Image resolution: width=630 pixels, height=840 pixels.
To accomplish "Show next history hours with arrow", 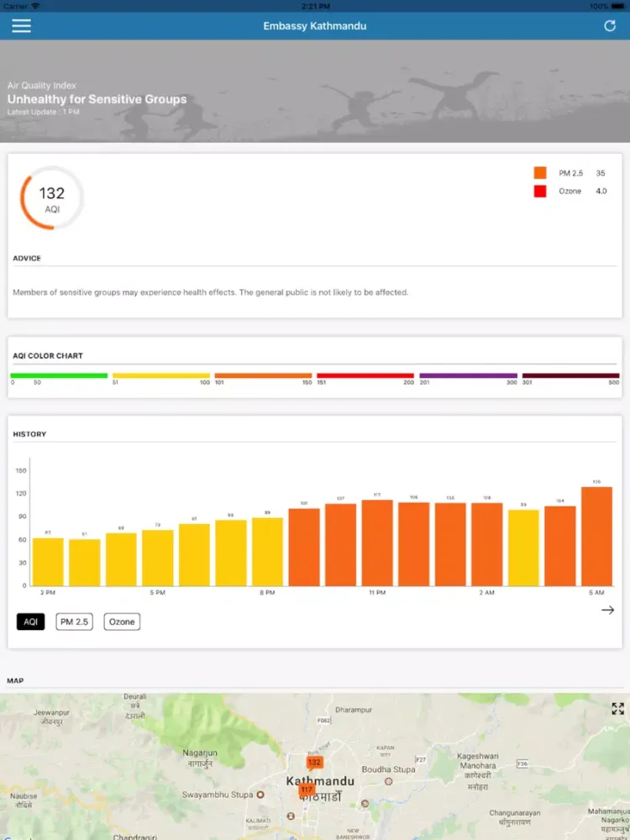I will 607,610.
